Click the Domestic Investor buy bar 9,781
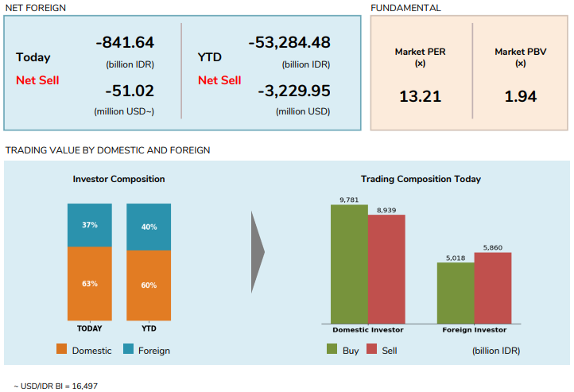 [x=349, y=264]
